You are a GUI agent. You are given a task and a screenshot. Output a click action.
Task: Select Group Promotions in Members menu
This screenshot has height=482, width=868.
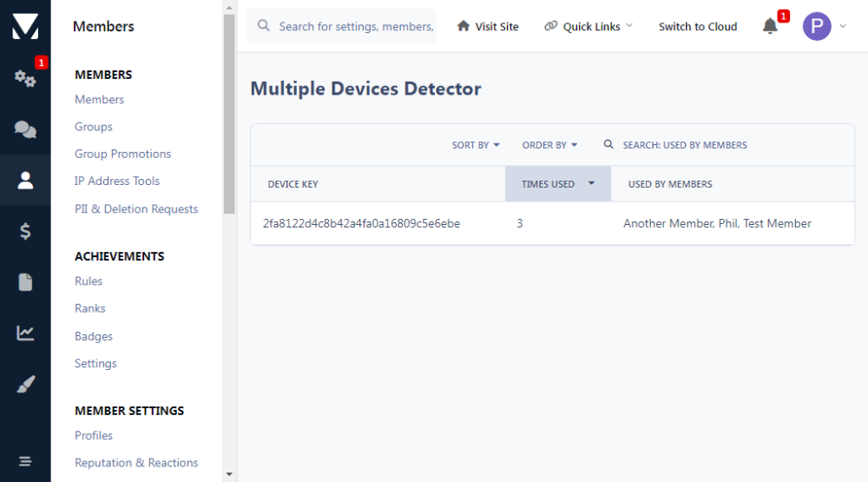[122, 154]
